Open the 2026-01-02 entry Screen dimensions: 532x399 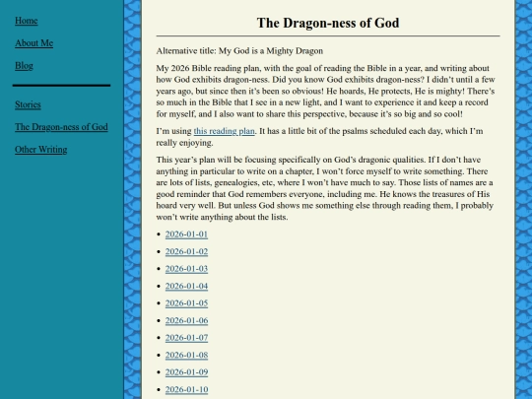186,252
